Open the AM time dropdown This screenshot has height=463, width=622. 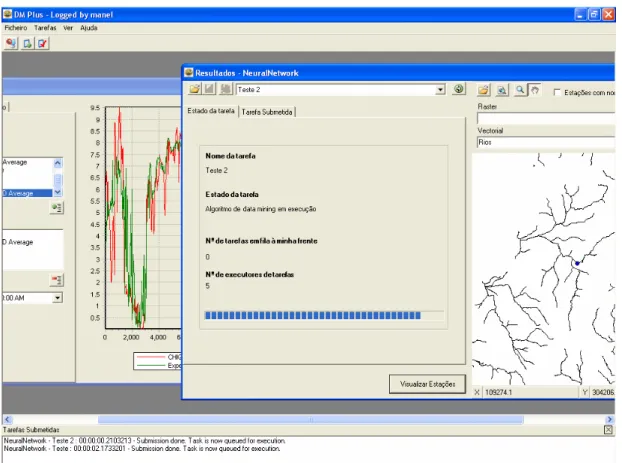pyautogui.click(x=58, y=298)
